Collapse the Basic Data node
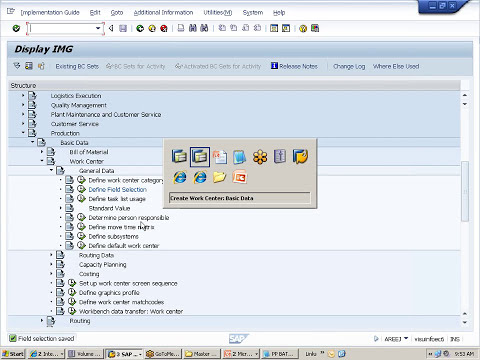Screen dimensions: 480x360 (x=32, y=142)
